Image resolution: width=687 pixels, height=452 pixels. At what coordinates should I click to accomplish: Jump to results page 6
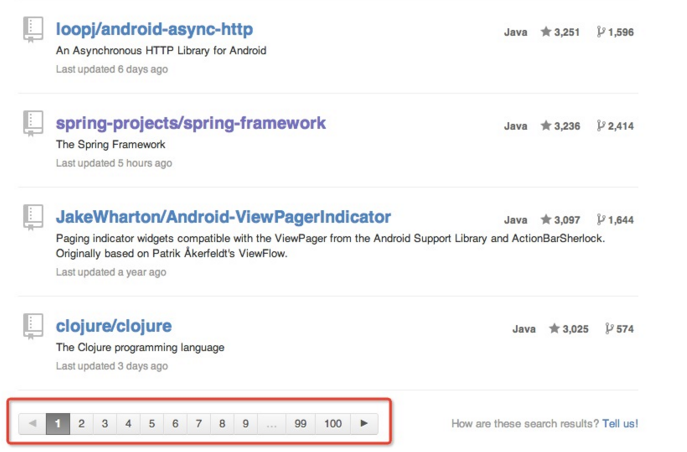pos(175,424)
